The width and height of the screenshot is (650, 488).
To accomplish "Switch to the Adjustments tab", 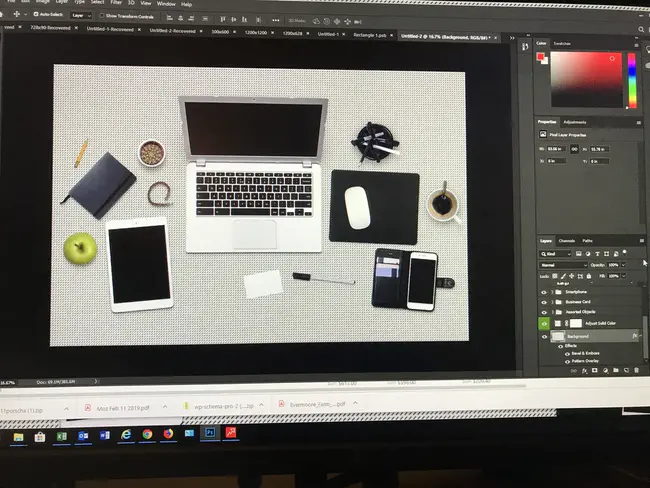I will (575, 122).
